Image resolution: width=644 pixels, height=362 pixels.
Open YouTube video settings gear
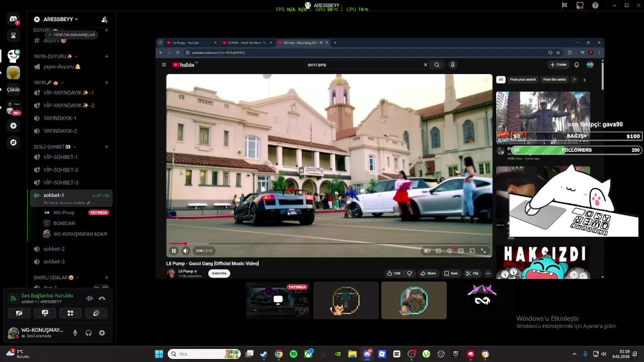point(449,250)
